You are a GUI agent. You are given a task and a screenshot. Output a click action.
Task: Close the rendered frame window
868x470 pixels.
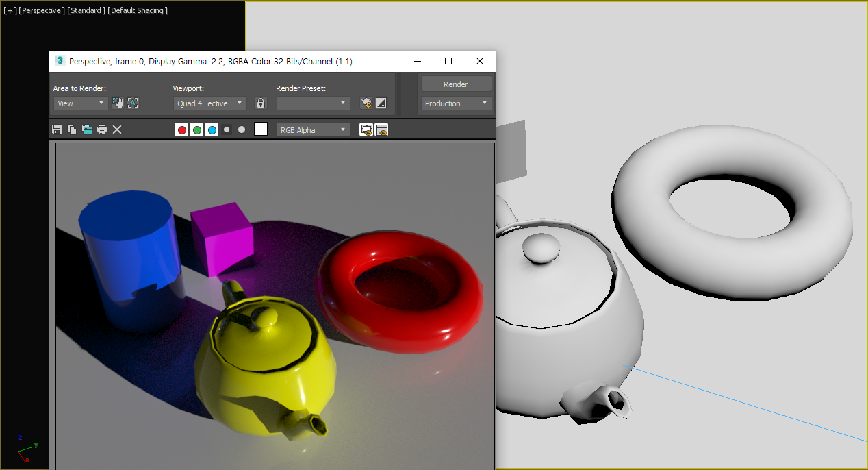(x=480, y=61)
